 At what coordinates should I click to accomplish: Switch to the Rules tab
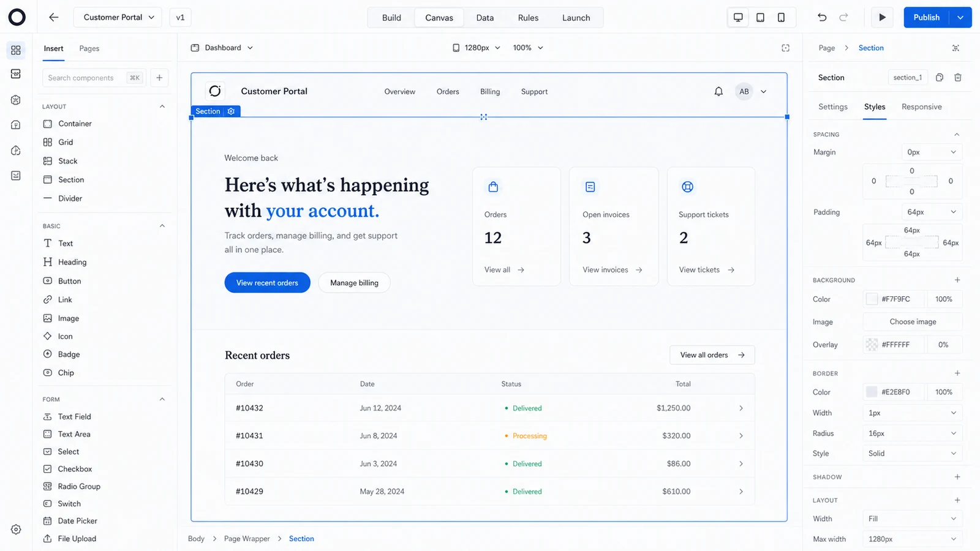[x=528, y=18]
